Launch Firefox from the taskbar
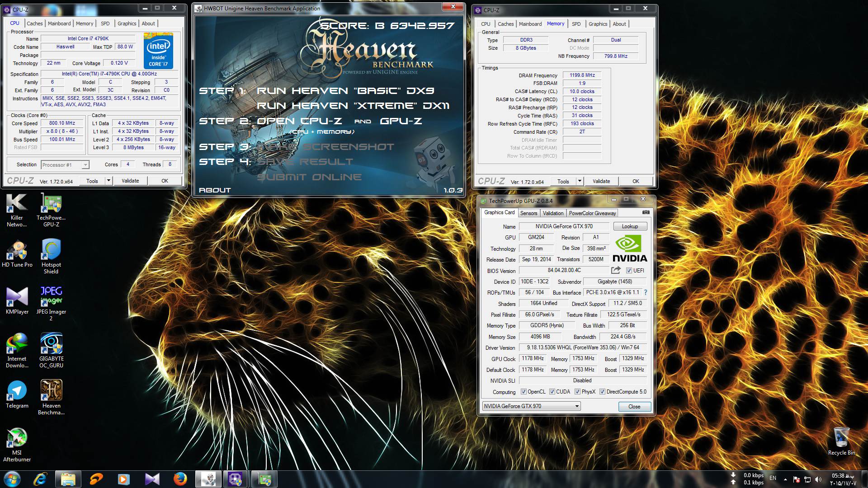This screenshot has height=488, width=868. click(x=180, y=479)
